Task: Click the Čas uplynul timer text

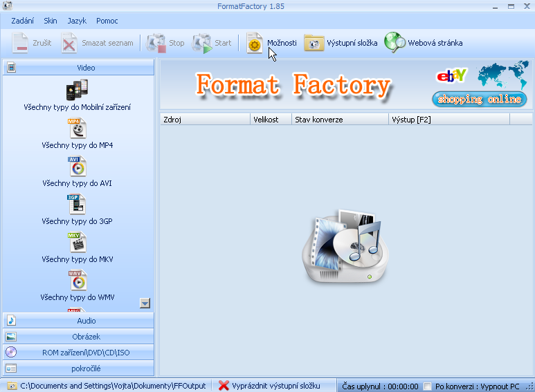Action: 380,386
